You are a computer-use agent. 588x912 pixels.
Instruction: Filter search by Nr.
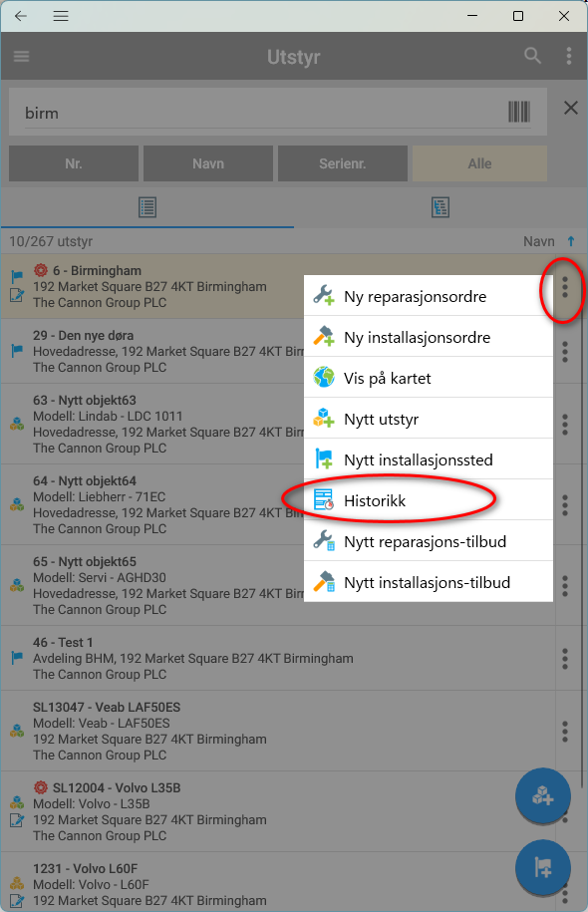click(74, 163)
